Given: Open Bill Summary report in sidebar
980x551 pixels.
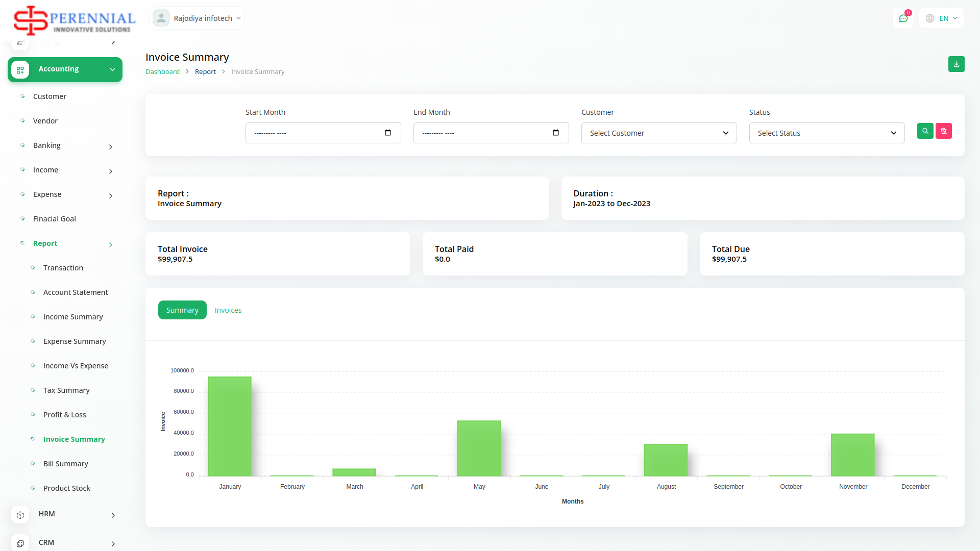Looking at the screenshot, I should click(66, 464).
